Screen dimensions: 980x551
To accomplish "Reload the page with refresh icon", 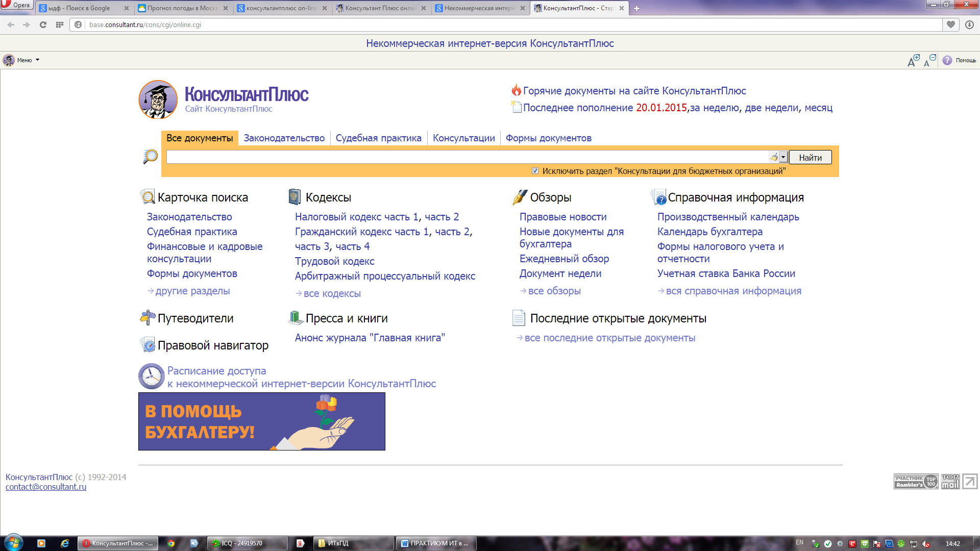I will pos(43,24).
